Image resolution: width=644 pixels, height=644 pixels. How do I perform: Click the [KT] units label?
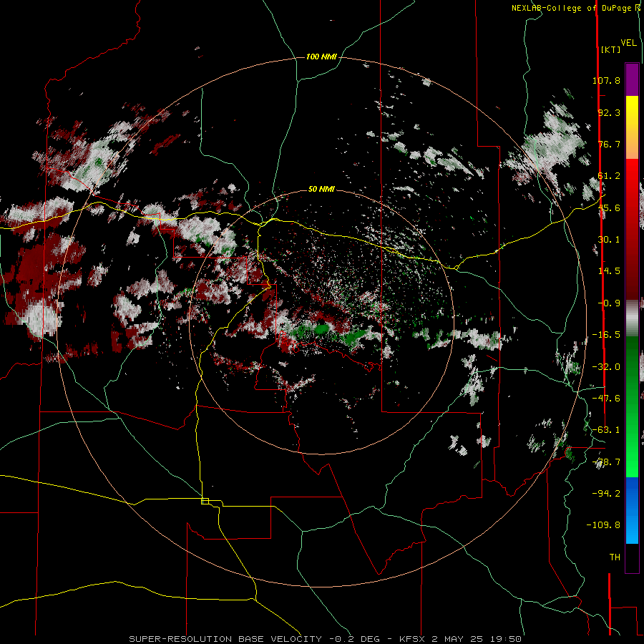pos(611,49)
